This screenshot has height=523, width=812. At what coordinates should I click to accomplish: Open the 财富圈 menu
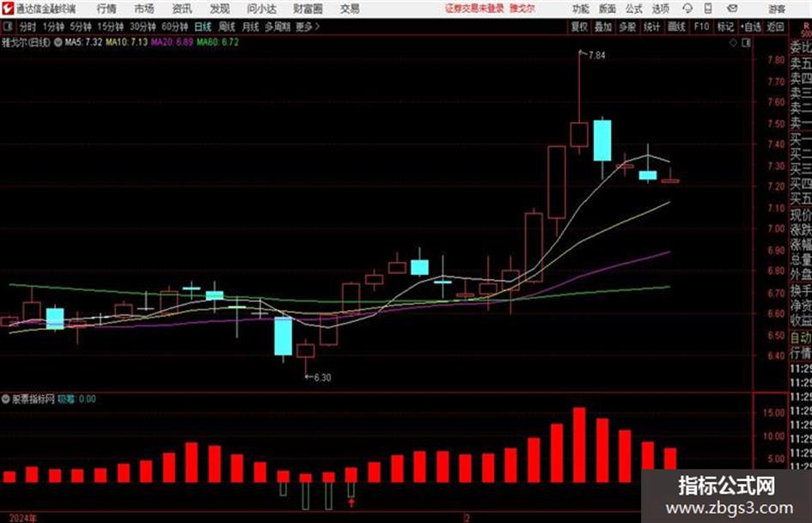coord(308,9)
